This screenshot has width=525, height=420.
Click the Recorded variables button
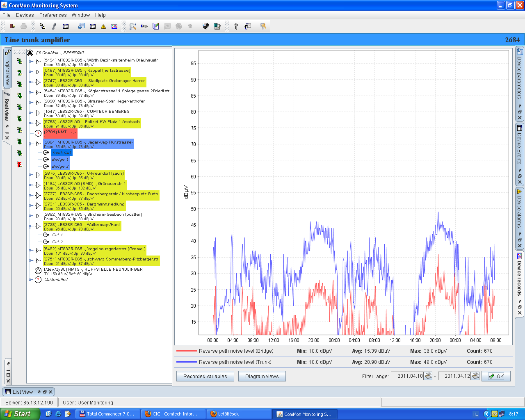[205, 376]
